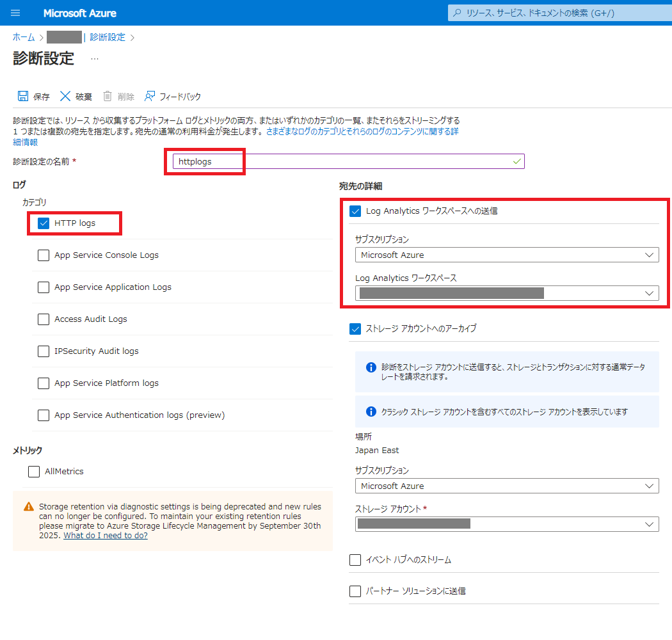Click the 宛先の詳細 heading
672x640 pixels.
(360, 186)
